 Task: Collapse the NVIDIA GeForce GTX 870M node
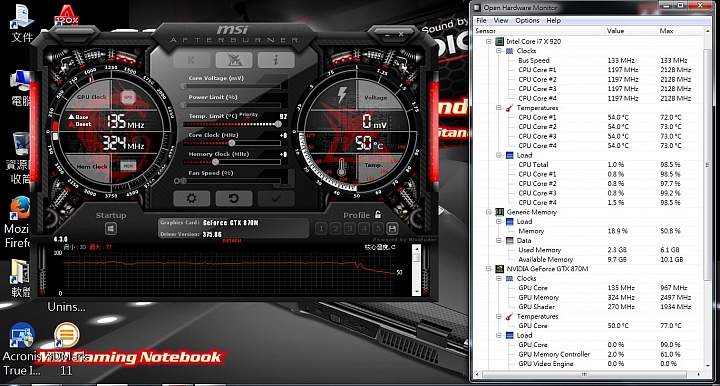point(489,269)
